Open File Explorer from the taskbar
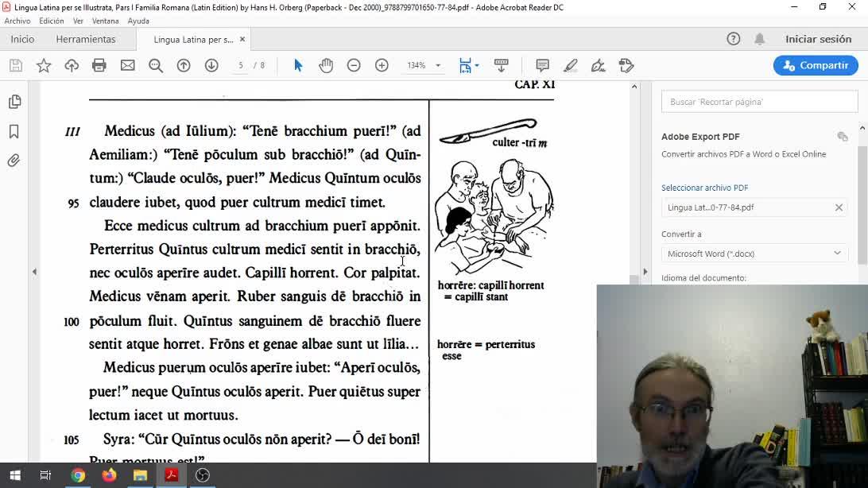Screen dimensions: 868x488 140,475
